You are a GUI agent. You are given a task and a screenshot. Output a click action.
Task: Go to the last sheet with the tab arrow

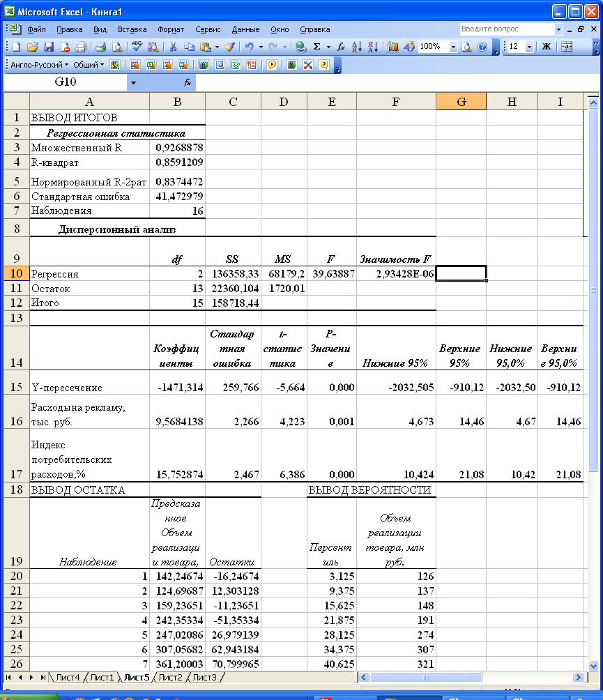(43, 677)
